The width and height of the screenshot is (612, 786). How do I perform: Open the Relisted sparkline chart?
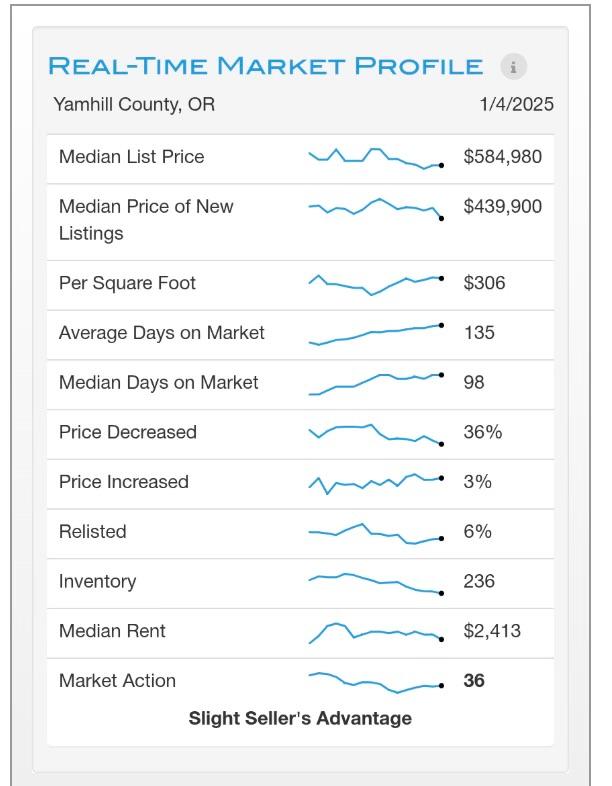click(376, 533)
